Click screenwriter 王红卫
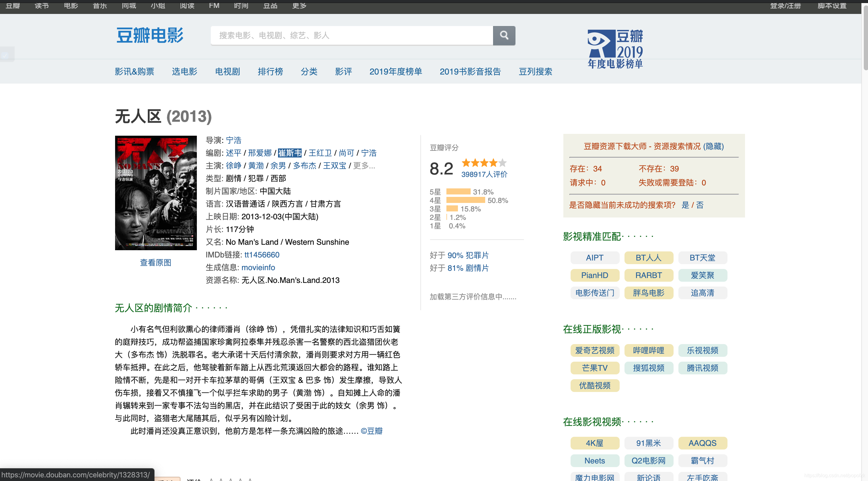This screenshot has width=868, height=481. click(320, 153)
